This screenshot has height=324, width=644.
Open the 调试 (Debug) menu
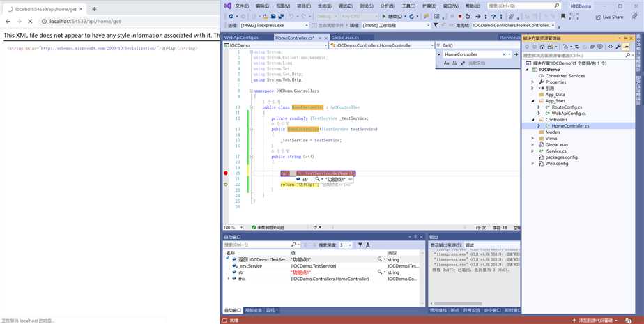(x=346, y=6)
